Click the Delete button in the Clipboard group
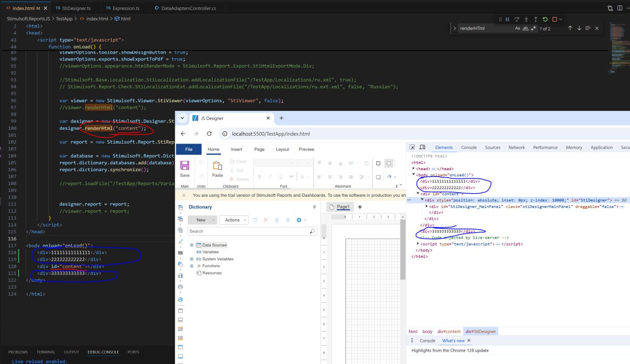 (x=239, y=179)
